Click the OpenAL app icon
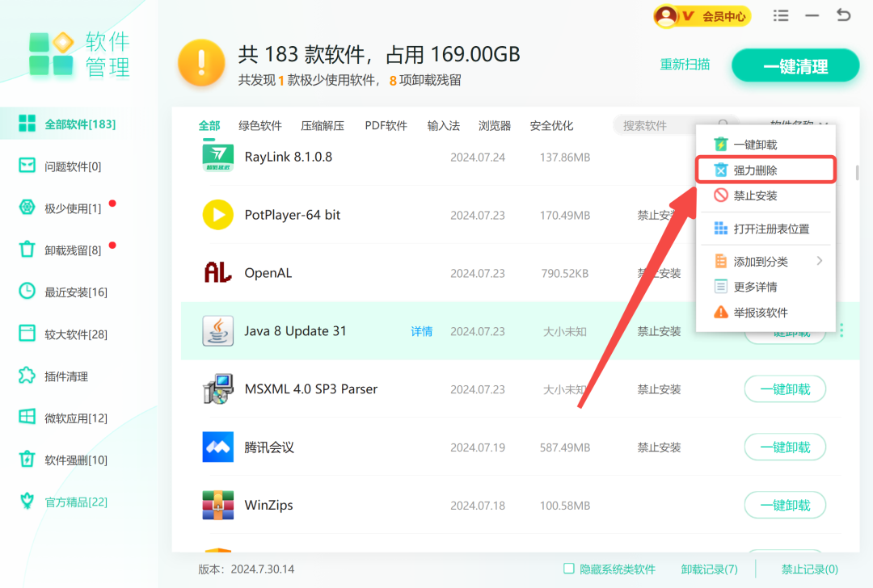The width and height of the screenshot is (873, 588). point(217,272)
